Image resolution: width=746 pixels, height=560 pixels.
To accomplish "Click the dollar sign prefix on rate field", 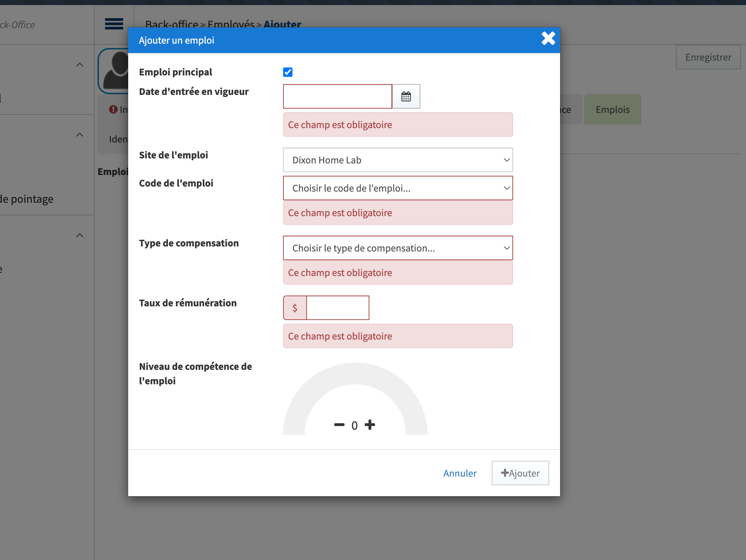I will (x=295, y=307).
